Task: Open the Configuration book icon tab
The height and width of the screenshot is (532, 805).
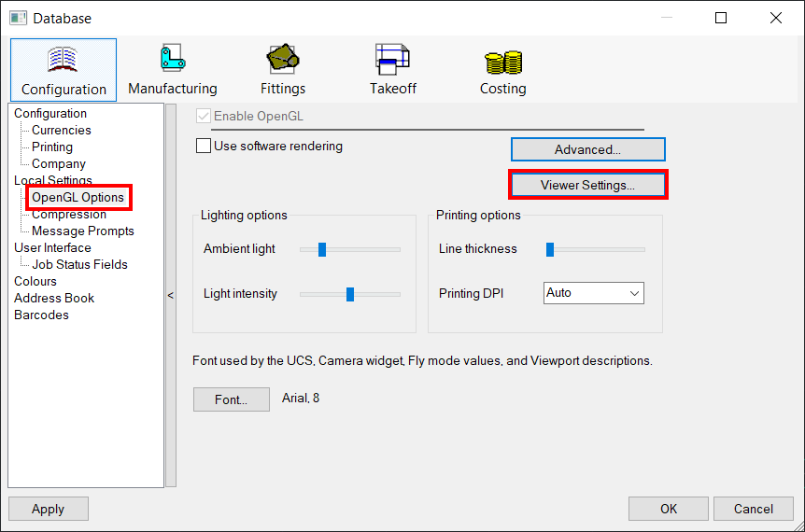Action: pyautogui.click(x=64, y=70)
